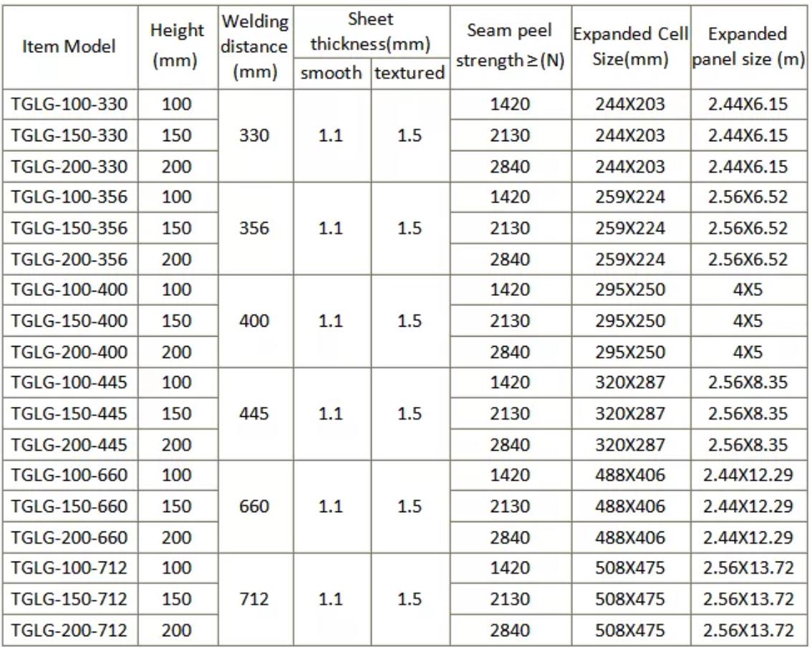
Task: Click the Expanded Cell Size(mm) header
Action: click(x=631, y=47)
